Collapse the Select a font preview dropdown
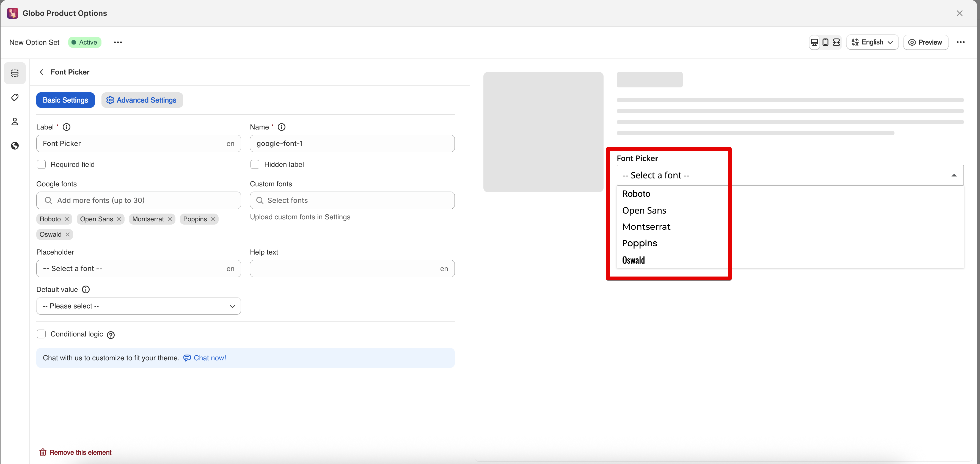The image size is (980, 464). (953, 175)
